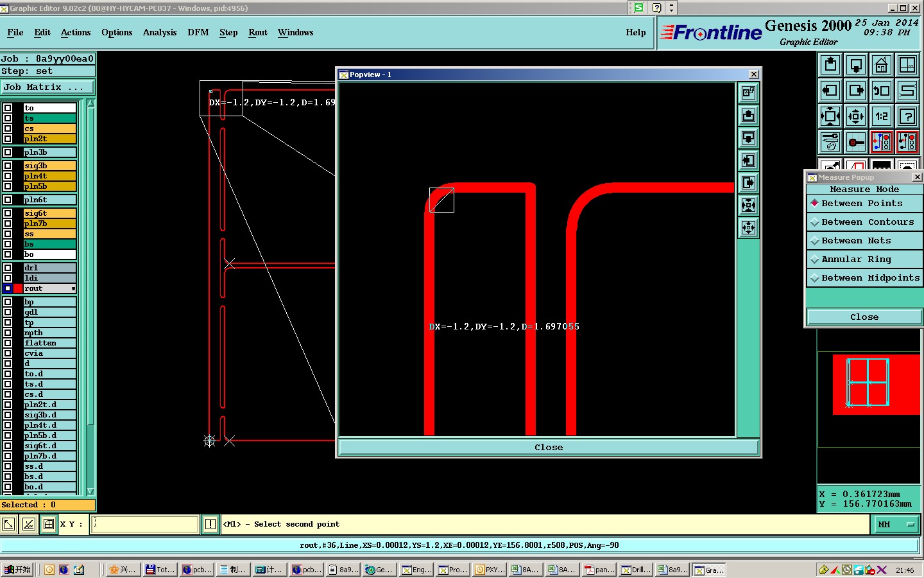The image size is (924, 578).
Task: Select Annular Ring measure mode
Action: [864, 259]
